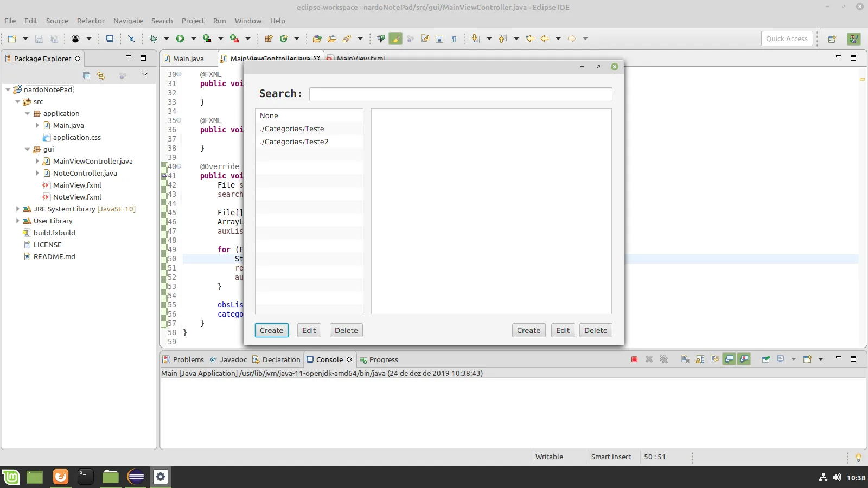Select ./Categorias/Teste2 in the category list

click(294, 142)
